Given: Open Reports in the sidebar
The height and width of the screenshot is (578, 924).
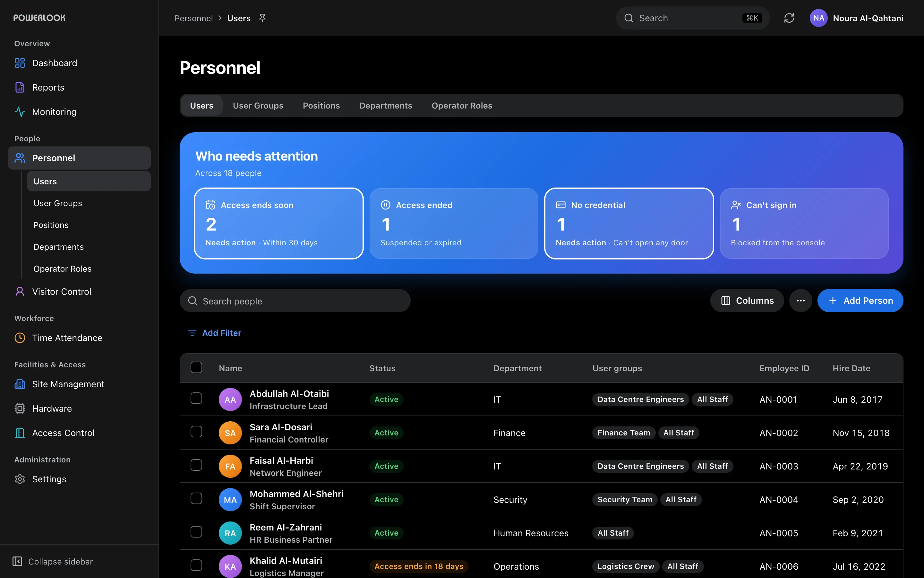Looking at the screenshot, I should click(x=79, y=88).
